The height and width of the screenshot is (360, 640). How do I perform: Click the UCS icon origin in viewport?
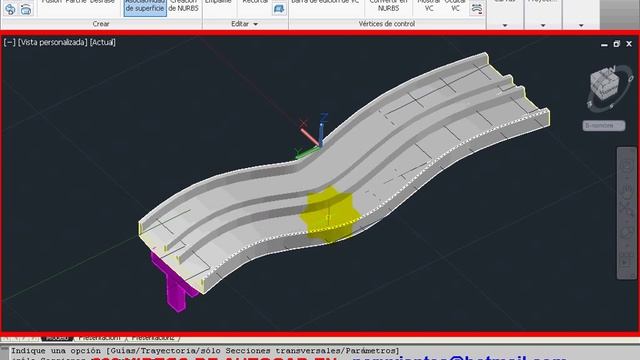point(321,145)
